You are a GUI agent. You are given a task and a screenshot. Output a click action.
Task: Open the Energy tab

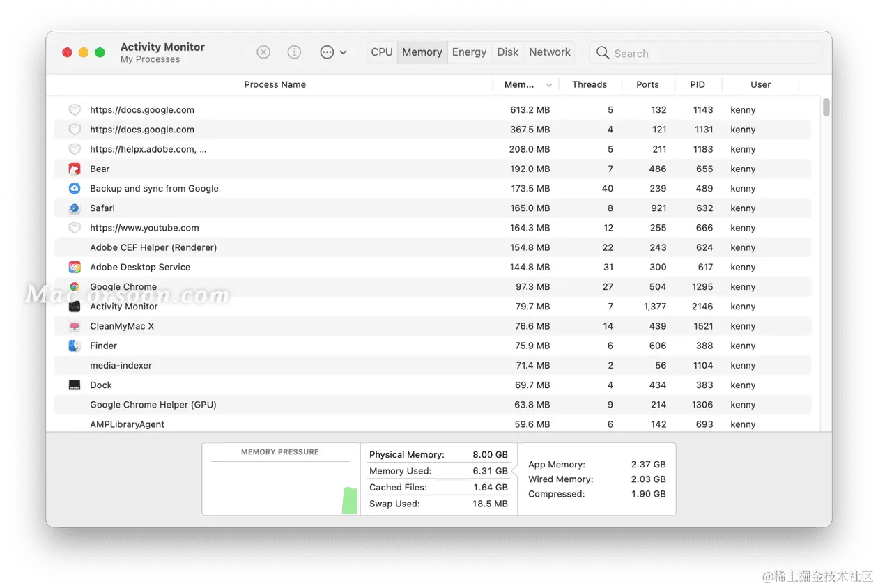click(x=469, y=52)
